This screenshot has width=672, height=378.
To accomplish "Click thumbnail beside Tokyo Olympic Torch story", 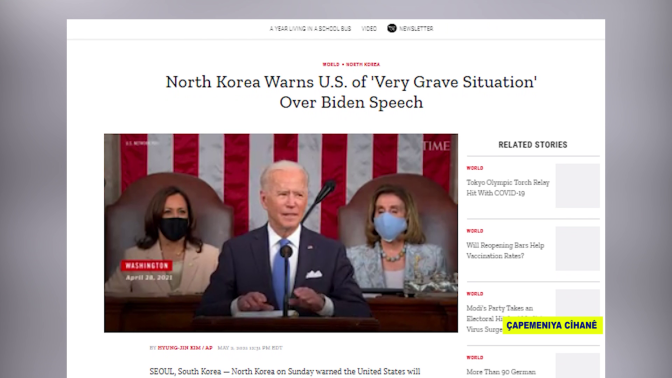I will click(x=578, y=186).
